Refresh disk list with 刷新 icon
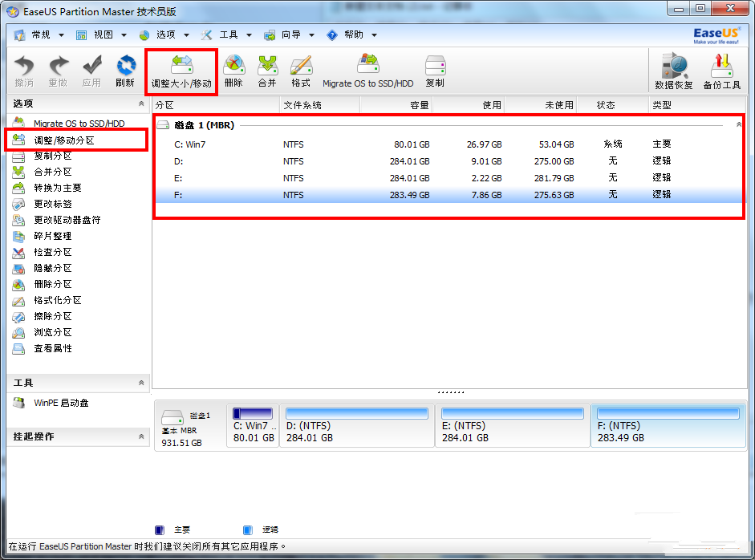The width and height of the screenshot is (755, 560). coord(125,71)
